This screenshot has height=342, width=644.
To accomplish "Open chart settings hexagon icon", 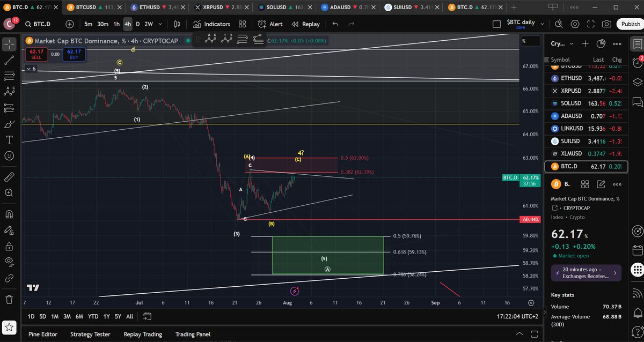I will pos(575,24).
